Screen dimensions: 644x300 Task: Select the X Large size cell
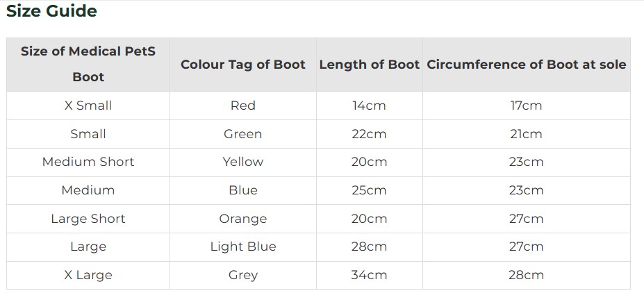click(88, 275)
